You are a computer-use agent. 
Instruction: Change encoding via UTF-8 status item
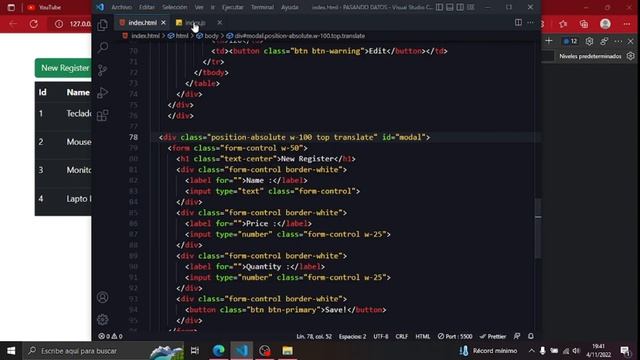pyautogui.click(x=381, y=336)
